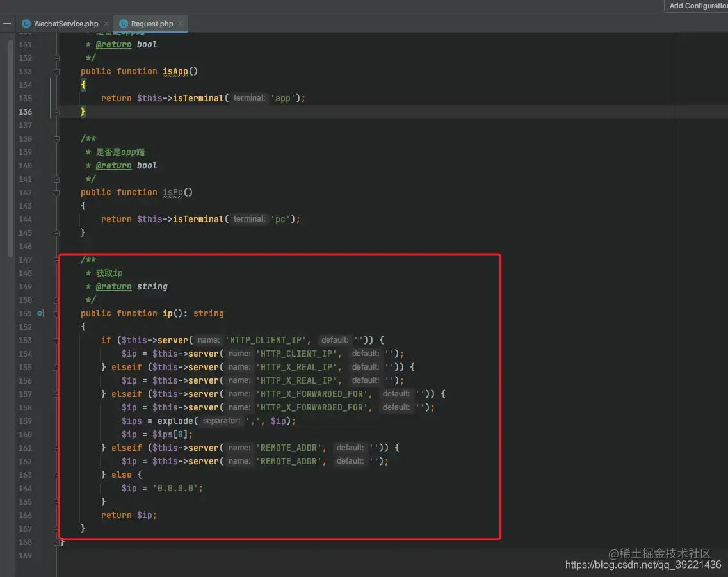Image resolution: width=728 pixels, height=577 pixels.
Task: Click the @return tag on line 149
Action: tap(114, 286)
